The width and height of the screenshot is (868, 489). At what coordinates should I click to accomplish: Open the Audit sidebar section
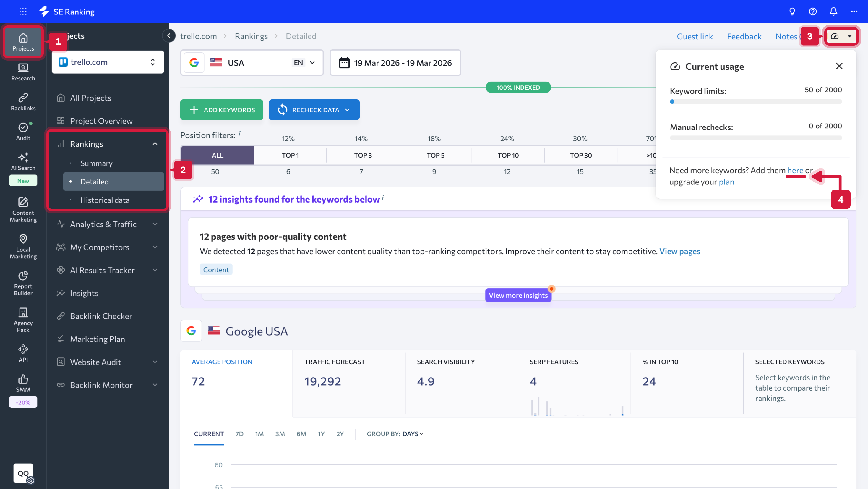(23, 132)
